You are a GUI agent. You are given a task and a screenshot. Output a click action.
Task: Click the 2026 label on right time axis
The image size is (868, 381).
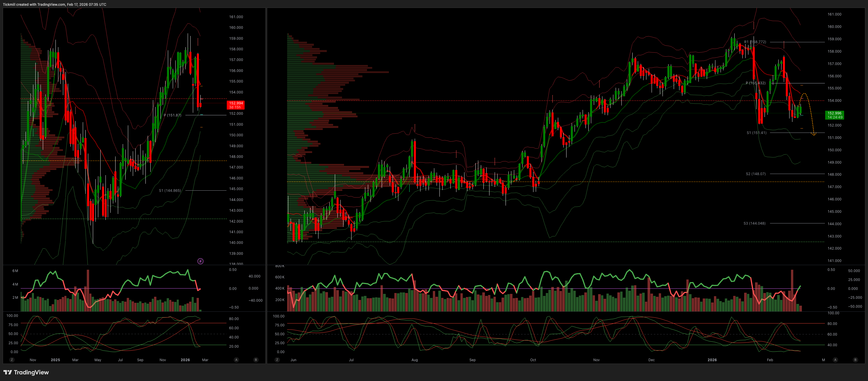[712, 360]
